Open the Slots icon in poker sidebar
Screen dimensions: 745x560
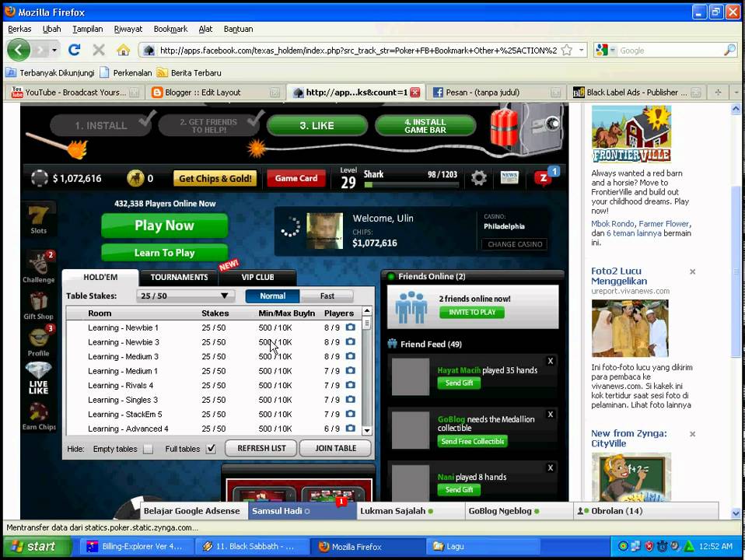click(x=38, y=219)
